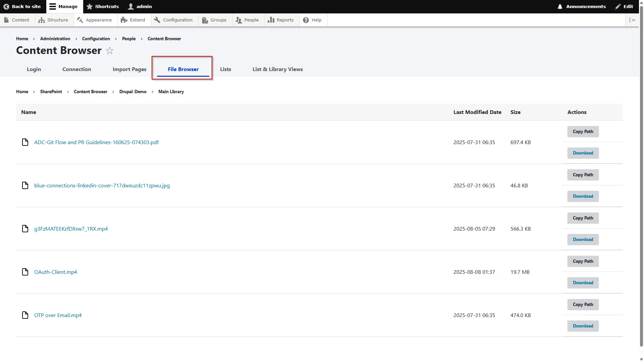Select the Content icon in the admin toolbar
This screenshot has width=644, height=362.
6,20
